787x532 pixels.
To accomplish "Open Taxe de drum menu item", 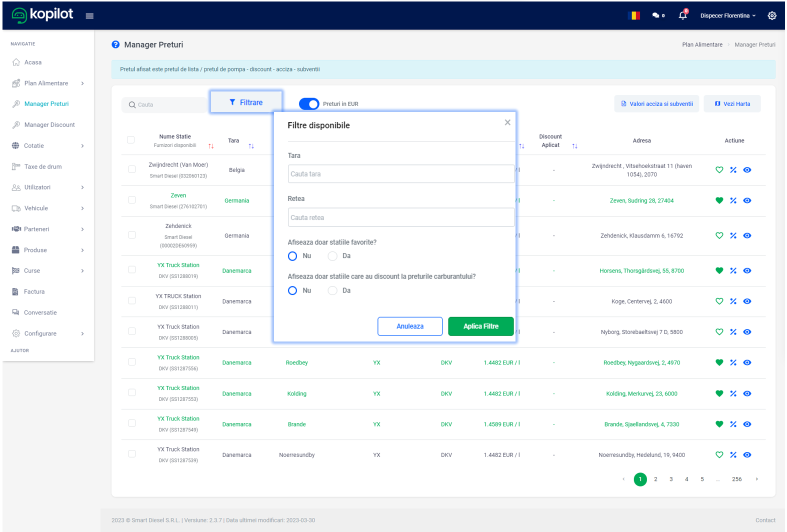I will (43, 166).
